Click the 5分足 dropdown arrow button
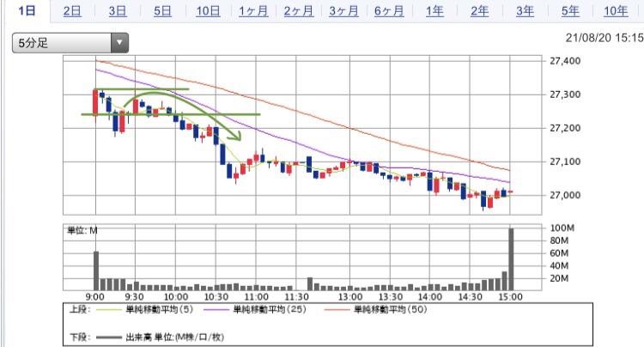644x347 pixels. point(119,43)
